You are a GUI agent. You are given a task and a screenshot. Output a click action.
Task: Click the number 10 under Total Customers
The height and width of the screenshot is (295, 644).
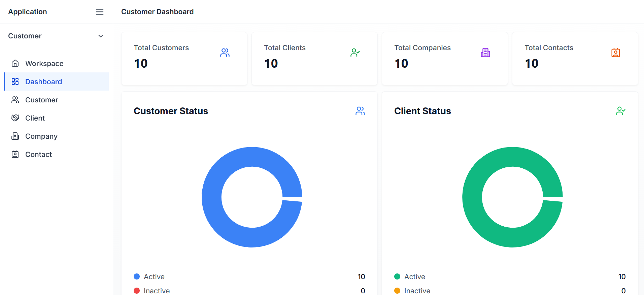coord(141,63)
